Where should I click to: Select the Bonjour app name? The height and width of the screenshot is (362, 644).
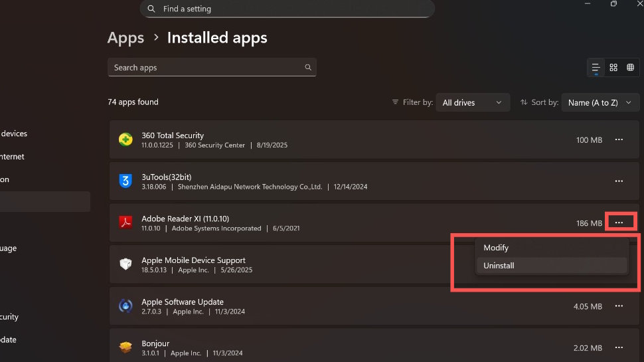[x=155, y=343]
